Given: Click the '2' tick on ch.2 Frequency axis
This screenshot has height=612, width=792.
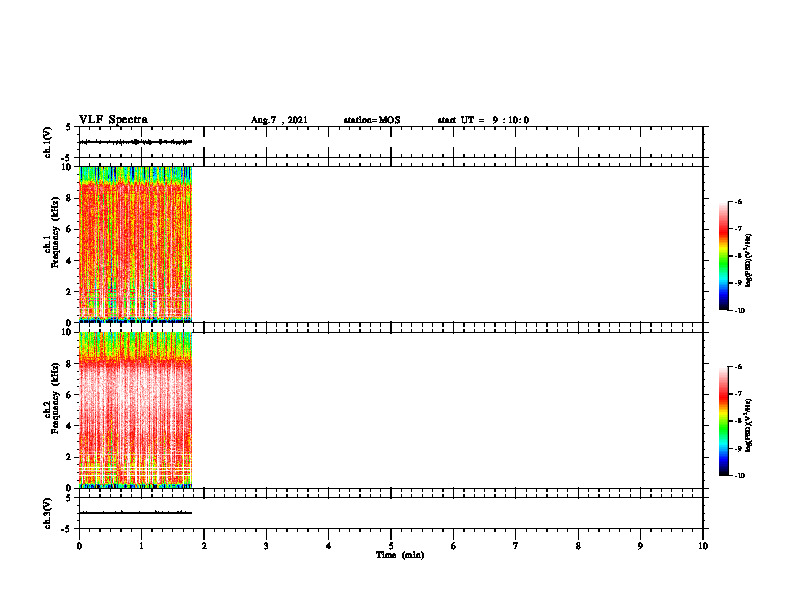Looking at the screenshot, I should (x=70, y=457).
